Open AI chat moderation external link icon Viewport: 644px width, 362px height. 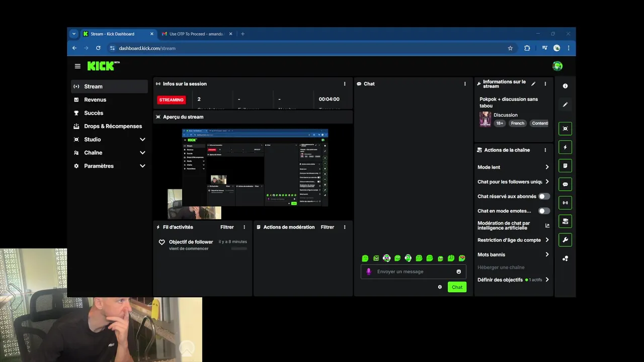(547, 226)
